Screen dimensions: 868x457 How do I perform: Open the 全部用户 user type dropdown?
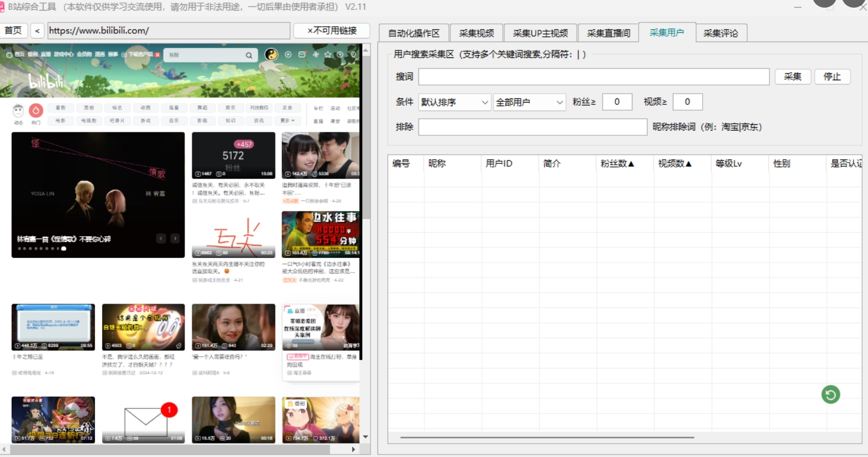click(x=529, y=102)
